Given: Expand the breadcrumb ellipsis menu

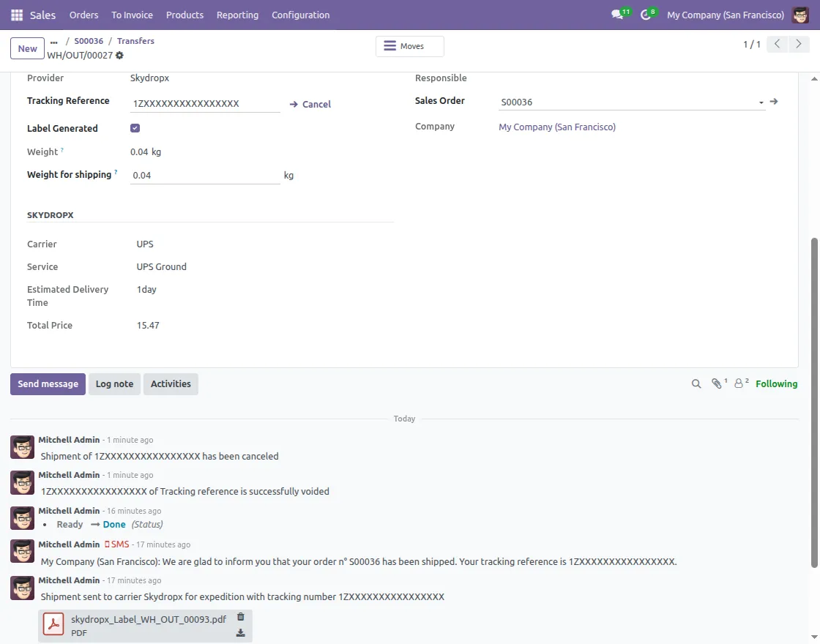Looking at the screenshot, I should coord(53,42).
